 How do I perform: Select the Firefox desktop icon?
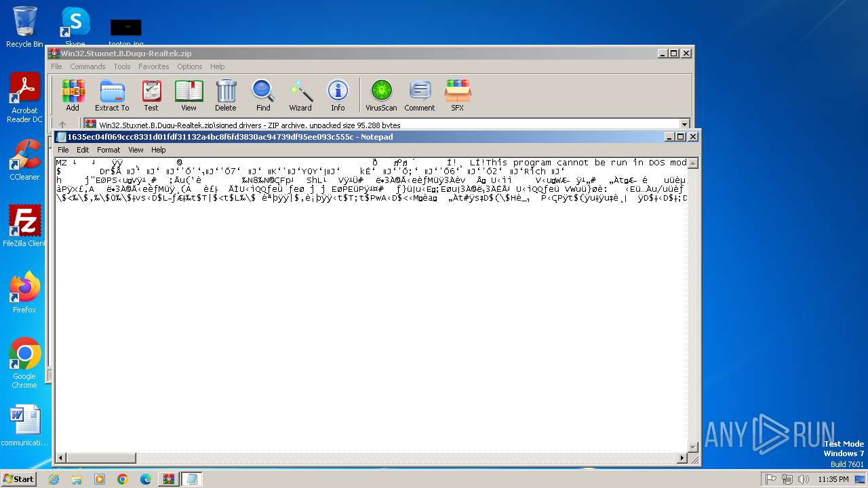(24, 293)
